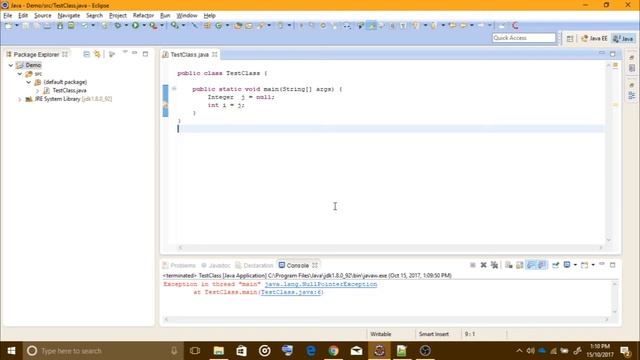The width and height of the screenshot is (640, 360).
Task: Click the Terminate square icon in Console
Action: click(x=473, y=265)
